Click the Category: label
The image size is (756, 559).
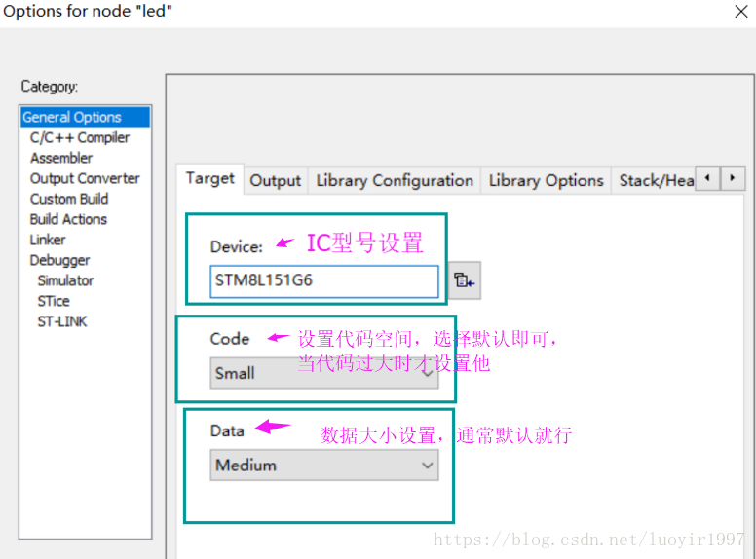tap(49, 87)
